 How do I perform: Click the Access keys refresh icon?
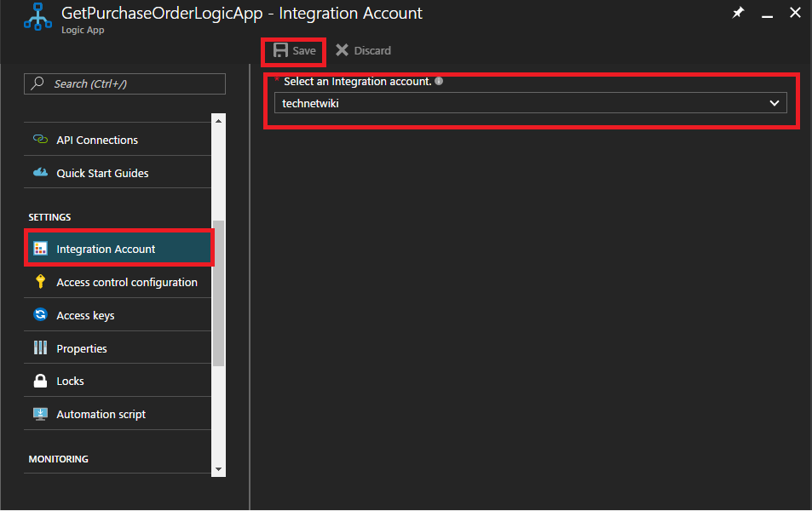click(x=40, y=314)
